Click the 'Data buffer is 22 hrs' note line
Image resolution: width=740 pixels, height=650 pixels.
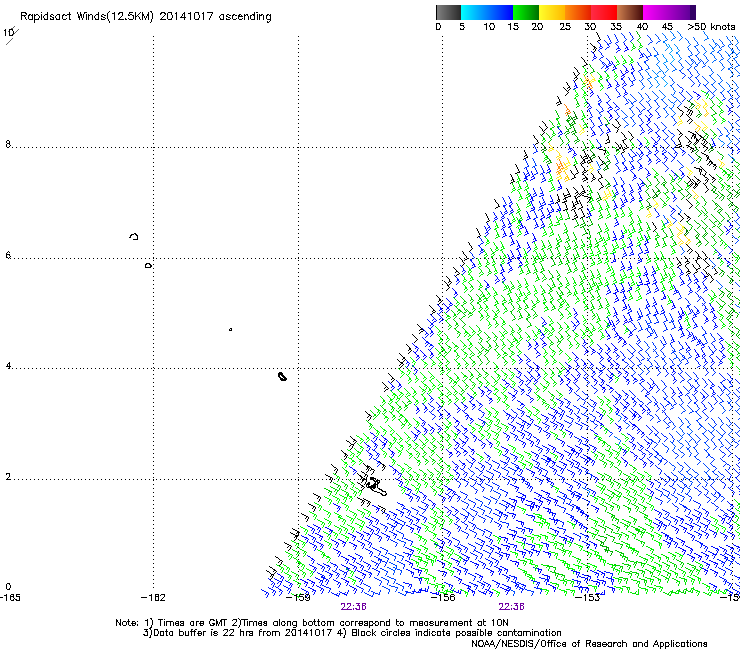[352, 633]
